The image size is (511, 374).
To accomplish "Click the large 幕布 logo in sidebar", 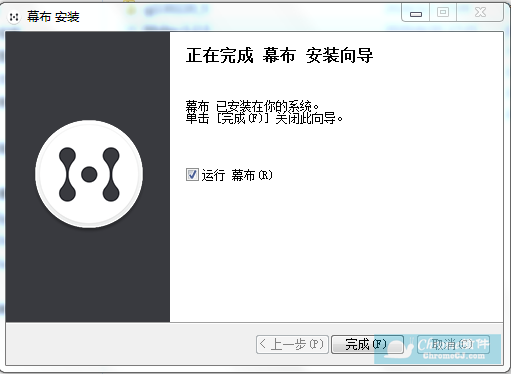I will point(89,174).
